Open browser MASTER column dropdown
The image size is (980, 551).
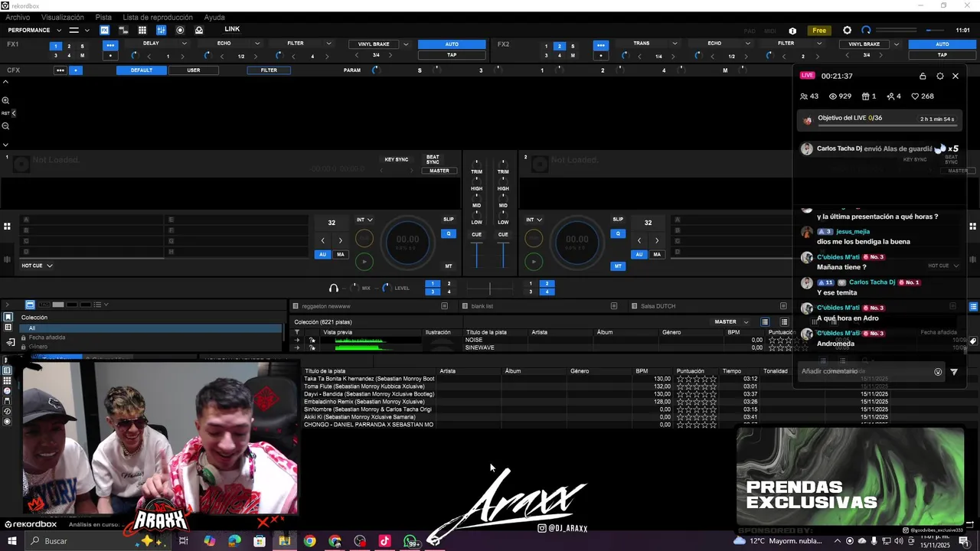pyautogui.click(x=732, y=322)
